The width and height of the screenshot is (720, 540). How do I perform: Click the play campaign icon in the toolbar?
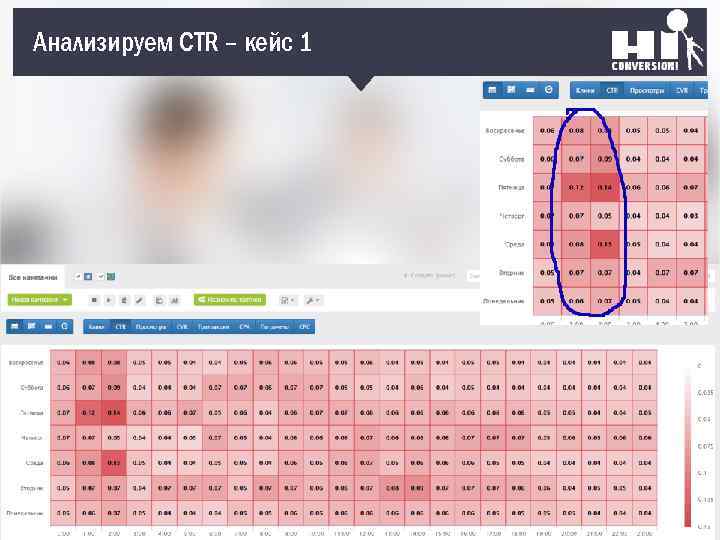109,300
